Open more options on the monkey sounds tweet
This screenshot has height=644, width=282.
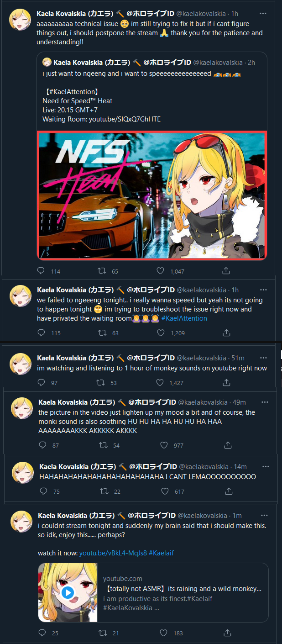pyautogui.click(x=263, y=358)
